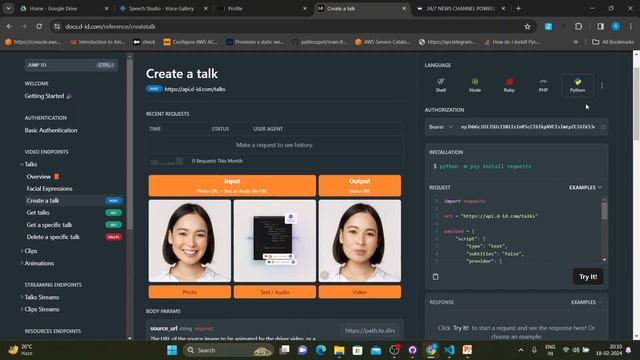Go back to the previous page

pos(9,27)
